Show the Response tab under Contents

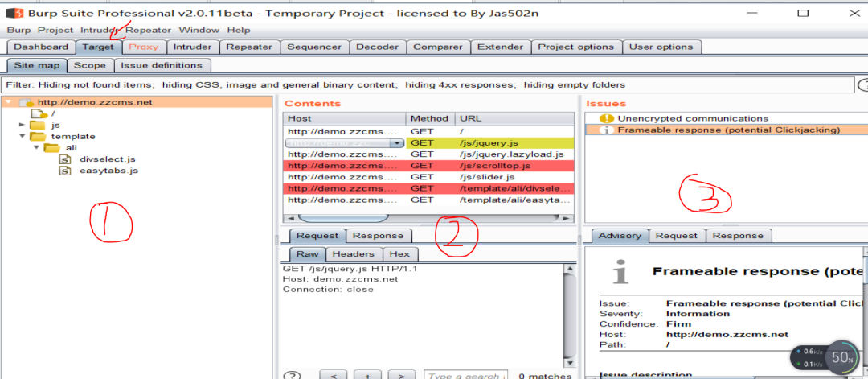click(379, 236)
